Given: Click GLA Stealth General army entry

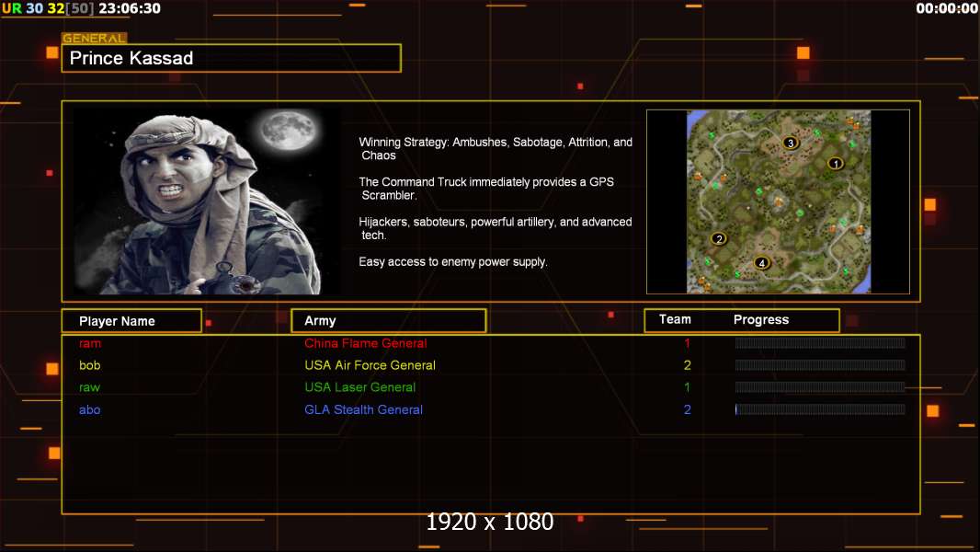Looking at the screenshot, I should [363, 409].
